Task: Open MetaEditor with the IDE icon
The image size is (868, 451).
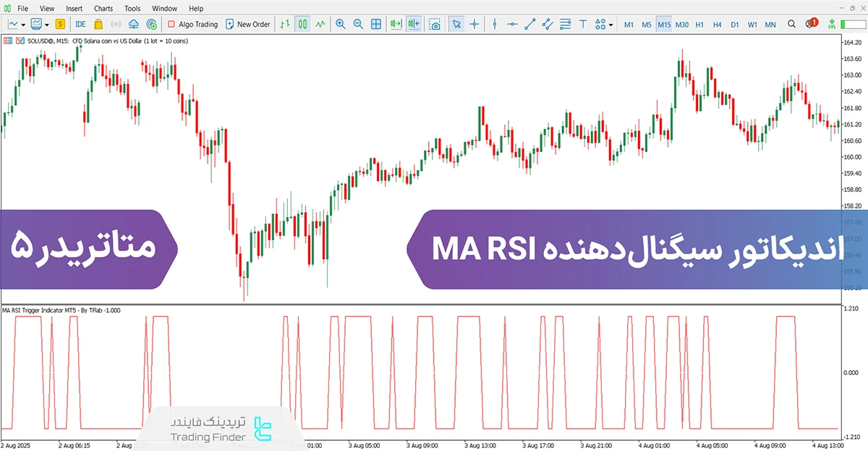Action: [80, 24]
